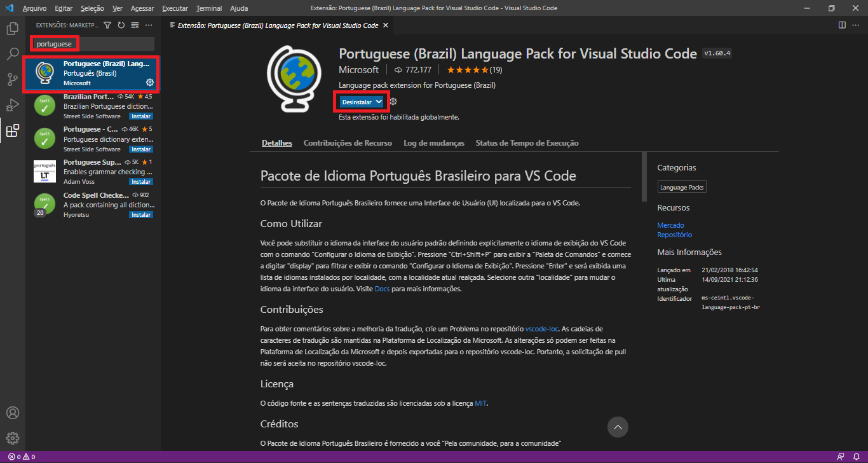The image size is (868, 463).
Task: Open the Manage gear in activity bar
Action: click(x=12, y=438)
